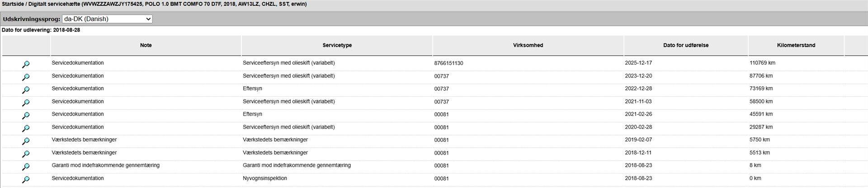Open the Nyvognsinspektion record magnifier icon

click(x=26, y=179)
